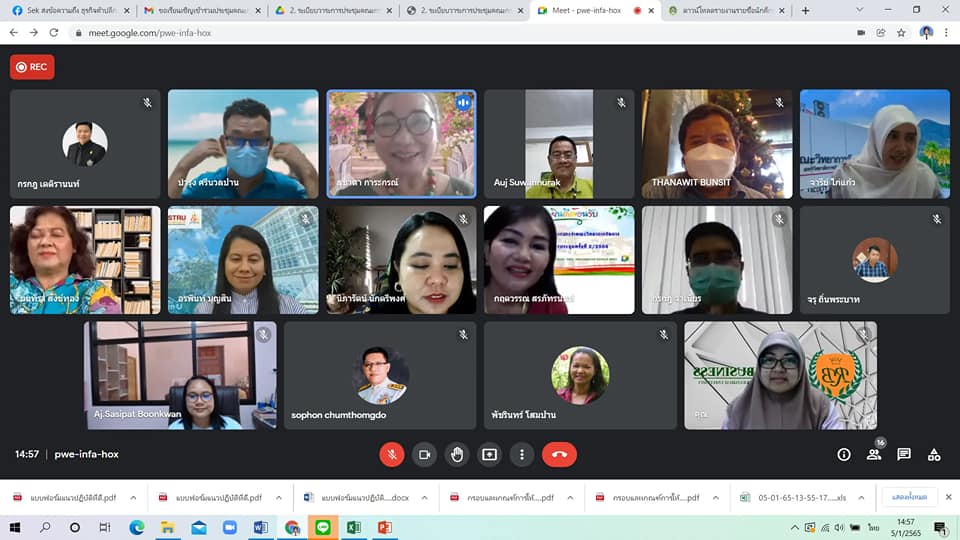Image resolution: width=960 pixels, height=540 pixels.
Task: Click the pwe-infa-hox meeting code text
Action: pyautogui.click(x=86, y=454)
